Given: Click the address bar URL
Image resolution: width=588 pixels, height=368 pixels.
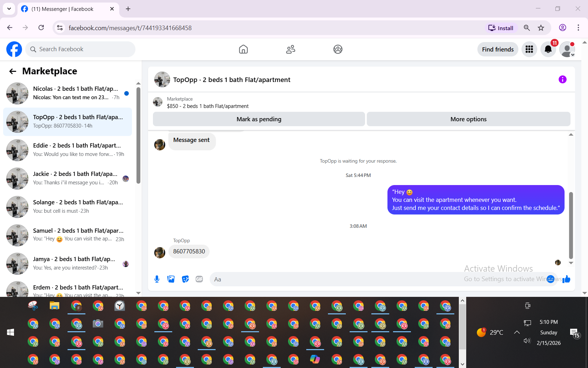Looking at the screenshot, I should tap(130, 28).
